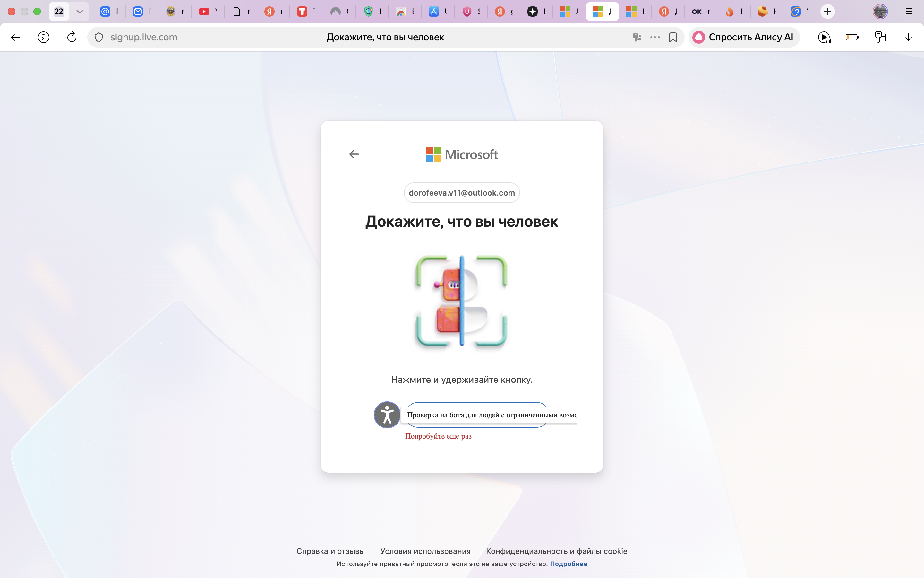Expand the tab list chevron
Viewport: 924px width, 578px height.
[80, 12]
